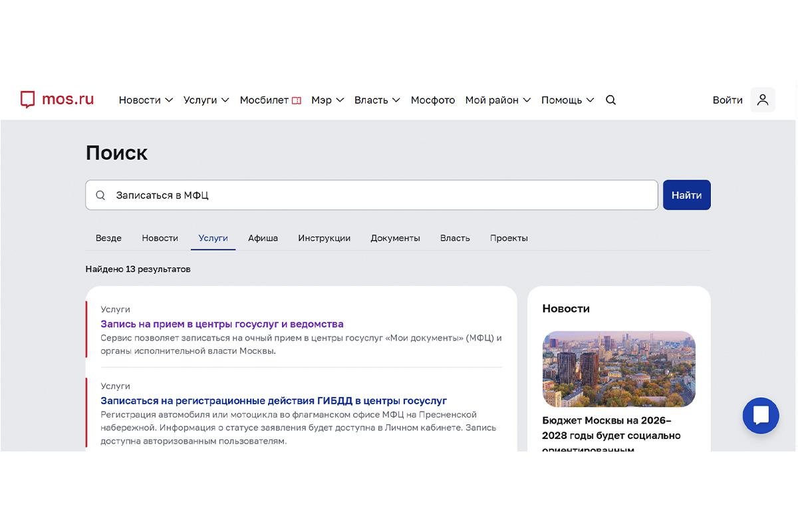Click inside the search input field
The width and height of the screenshot is (798, 532).
tap(332, 195)
